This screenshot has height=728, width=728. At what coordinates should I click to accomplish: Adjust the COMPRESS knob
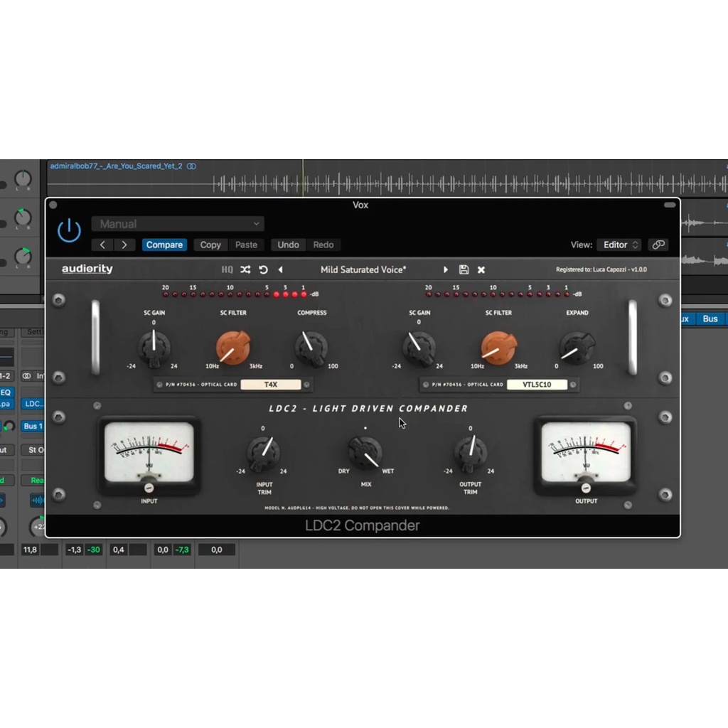[x=311, y=348]
